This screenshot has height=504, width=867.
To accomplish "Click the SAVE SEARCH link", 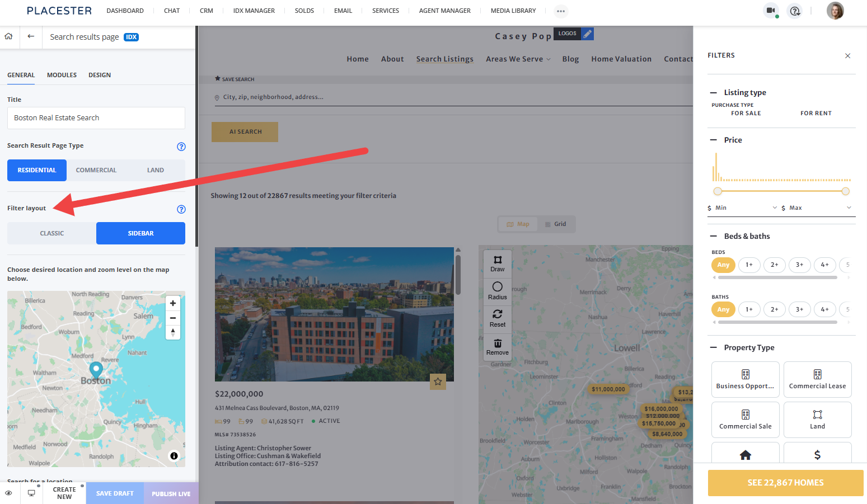I will [235, 79].
